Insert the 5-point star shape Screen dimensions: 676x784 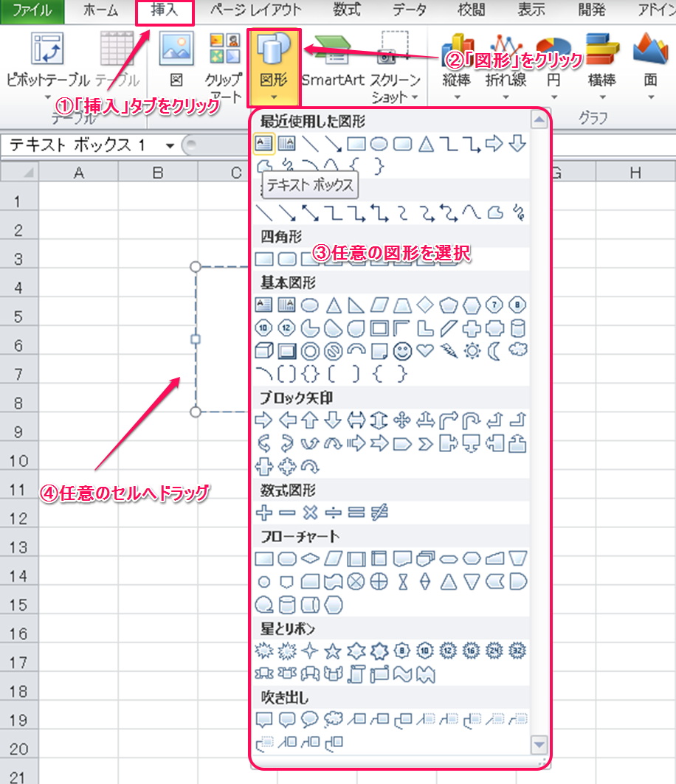pos(333,651)
